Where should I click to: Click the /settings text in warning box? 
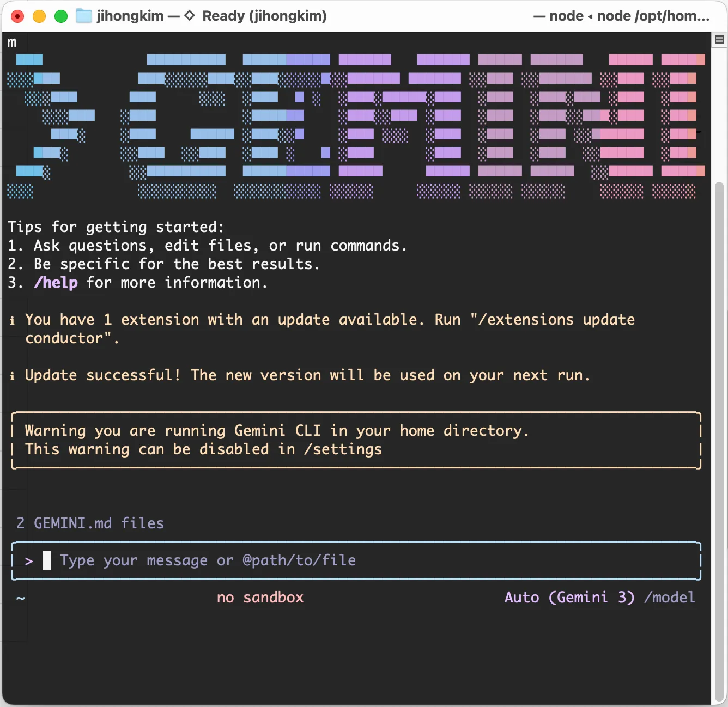pyautogui.click(x=343, y=449)
